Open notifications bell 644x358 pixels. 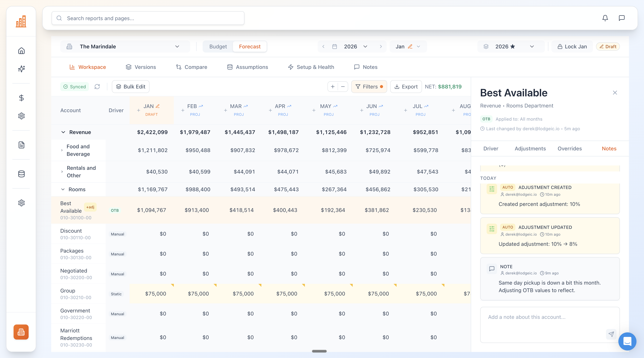(605, 18)
